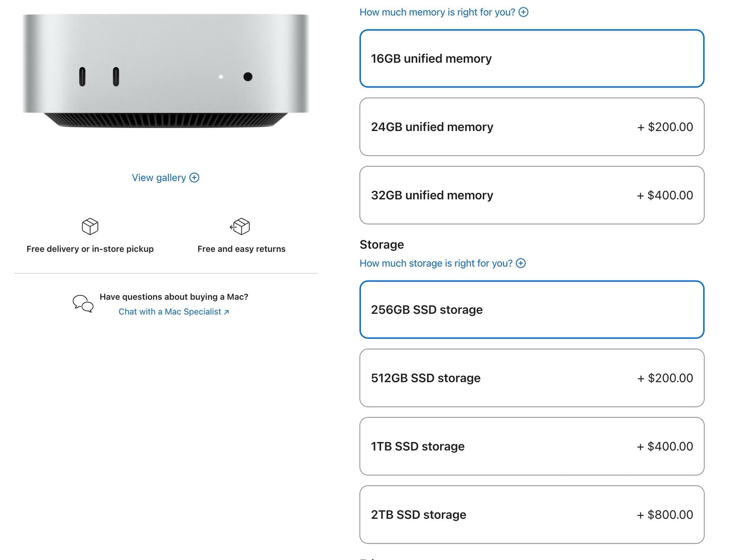The height and width of the screenshot is (560, 731).
Task: Click the chat bubbles icon
Action: pyautogui.click(x=83, y=304)
